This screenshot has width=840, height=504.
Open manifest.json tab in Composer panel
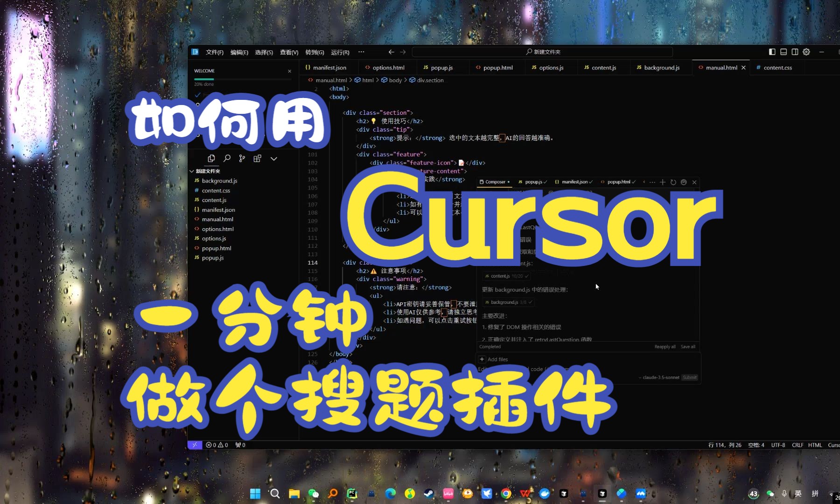574,182
